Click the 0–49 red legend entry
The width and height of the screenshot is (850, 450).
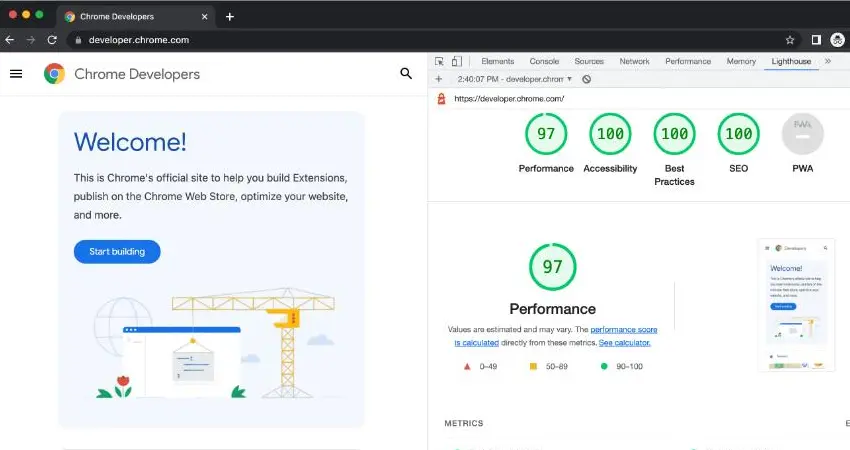480,367
